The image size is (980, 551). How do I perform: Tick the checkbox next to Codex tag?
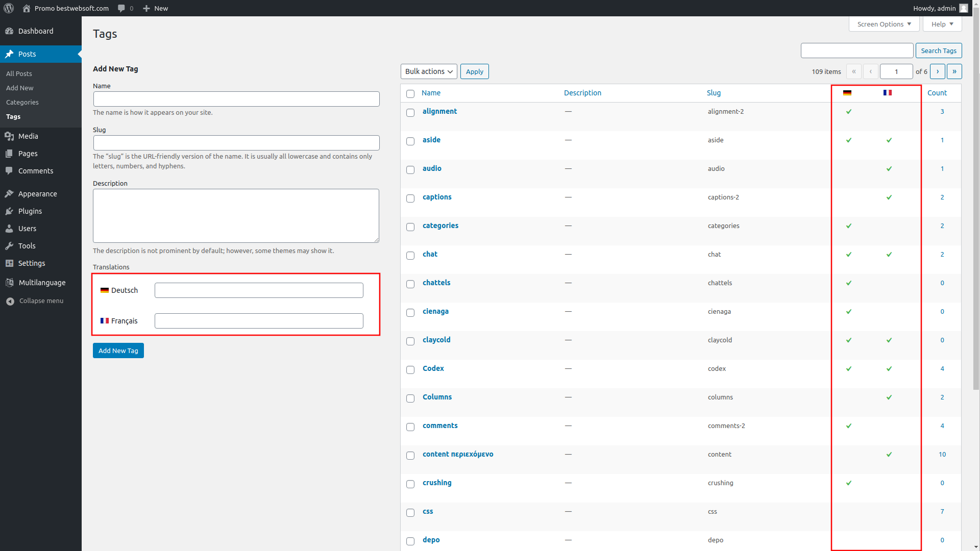point(410,370)
